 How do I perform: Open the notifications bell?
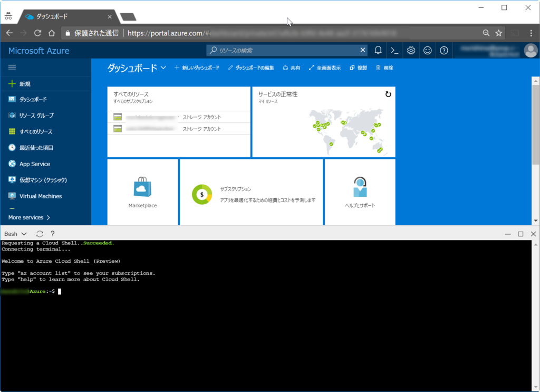[x=378, y=51]
